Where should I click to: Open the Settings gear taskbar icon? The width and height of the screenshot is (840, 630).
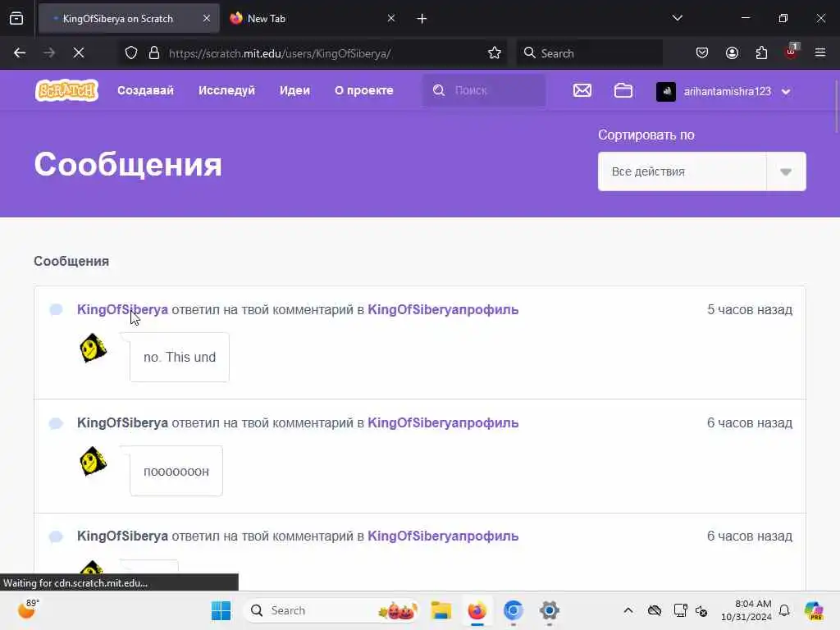coord(550,610)
